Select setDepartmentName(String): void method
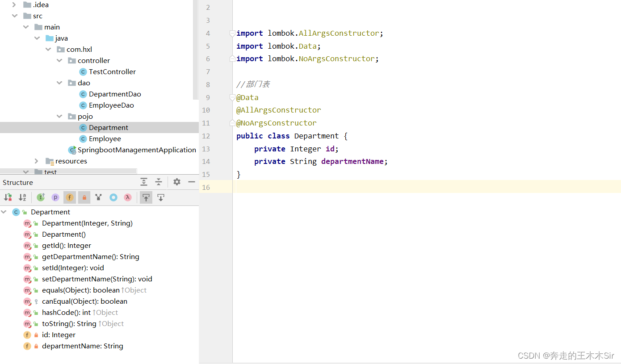Image resolution: width=621 pixels, height=364 pixels. tap(97, 279)
